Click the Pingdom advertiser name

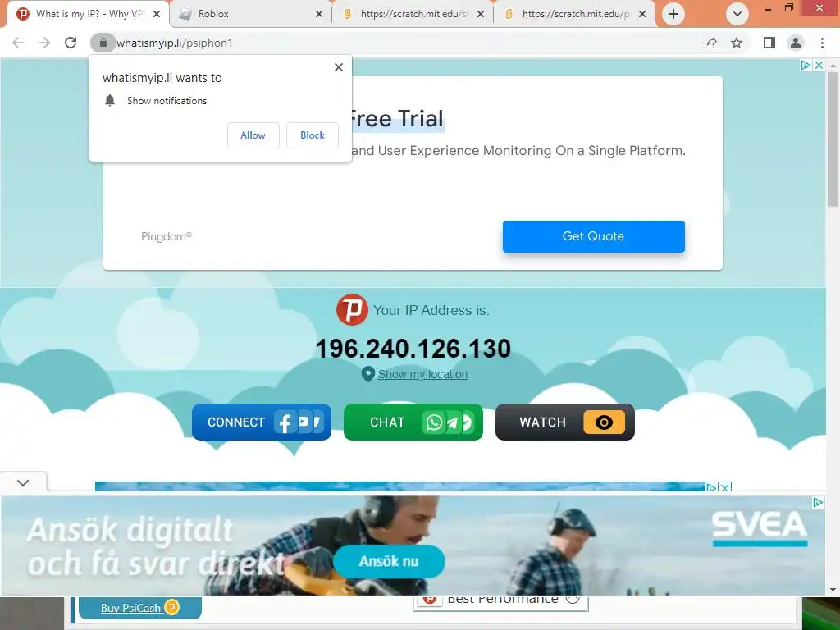point(167,236)
